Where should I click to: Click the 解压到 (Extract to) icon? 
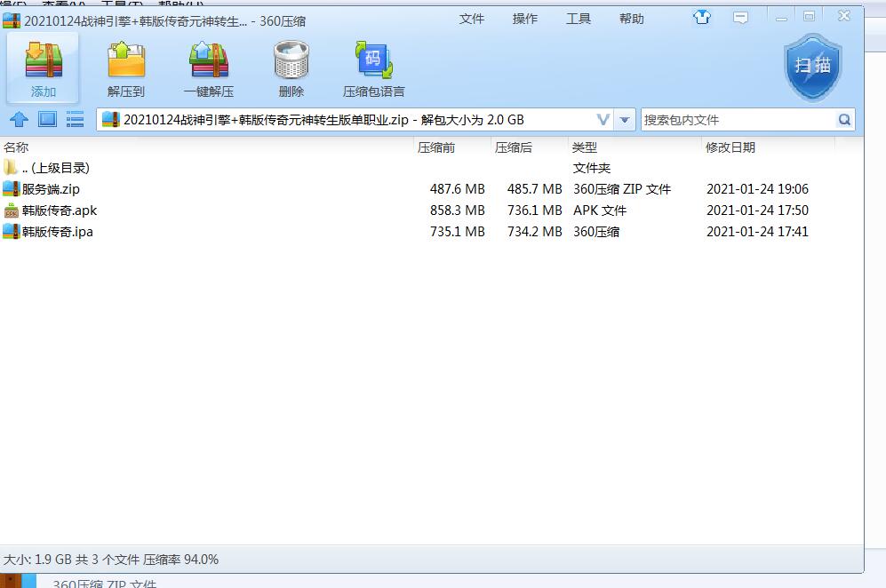click(125, 68)
